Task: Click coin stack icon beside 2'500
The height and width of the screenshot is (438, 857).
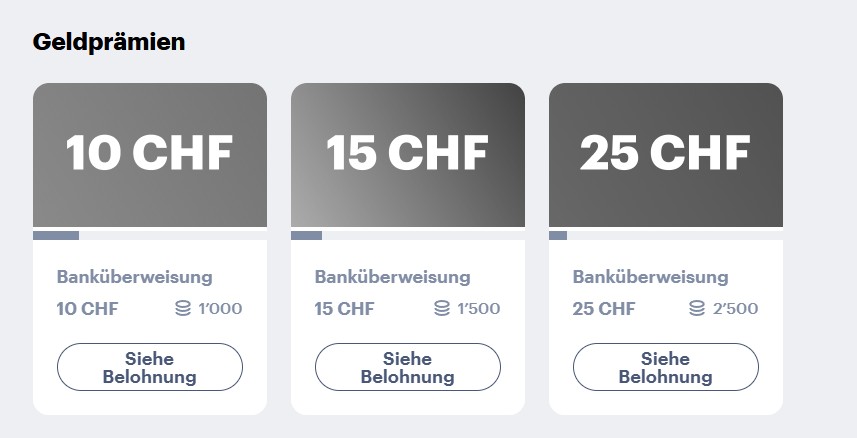Action: pyautogui.click(x=697, y=308)
